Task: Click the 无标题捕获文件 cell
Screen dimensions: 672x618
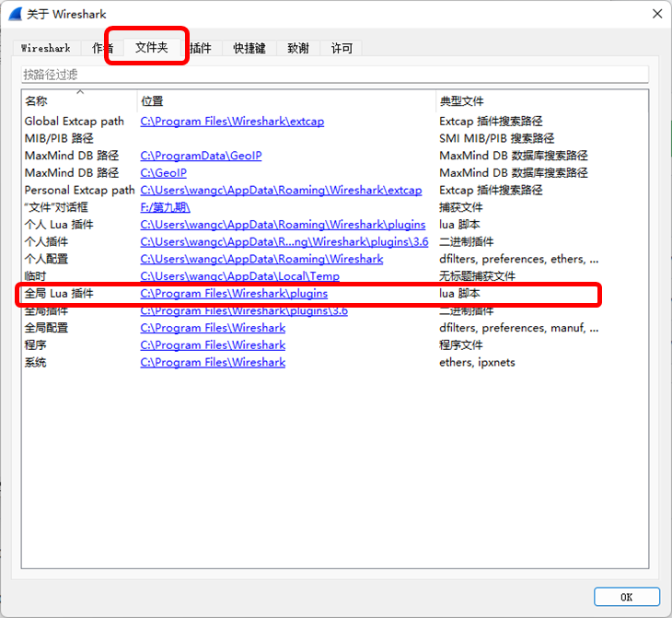Action: tap(477, 275)
